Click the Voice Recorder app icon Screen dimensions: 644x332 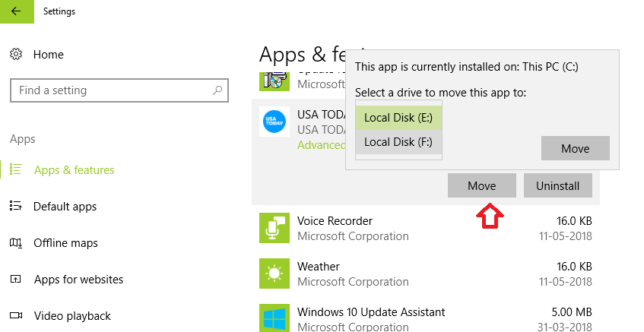click(274, 228)
